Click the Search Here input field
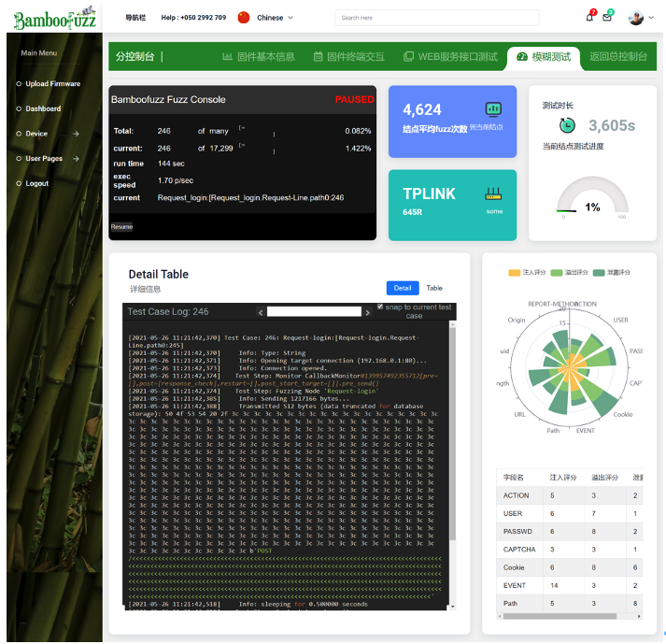 tap(437, 18)
